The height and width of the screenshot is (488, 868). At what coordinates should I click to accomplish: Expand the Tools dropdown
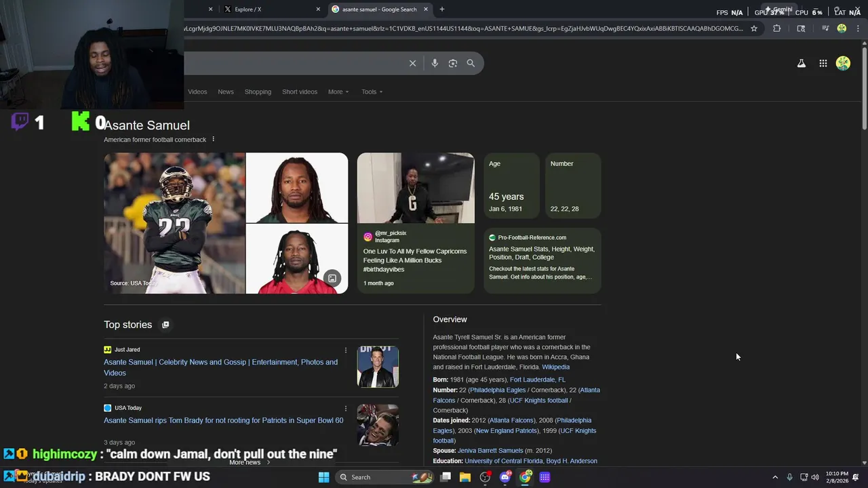[x=372, y=91]
